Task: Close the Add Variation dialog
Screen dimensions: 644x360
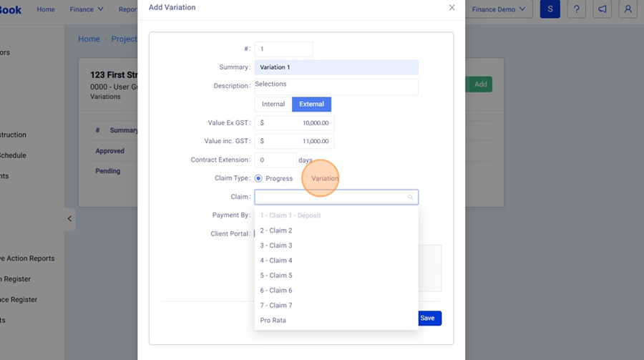Action: (452, 8)
